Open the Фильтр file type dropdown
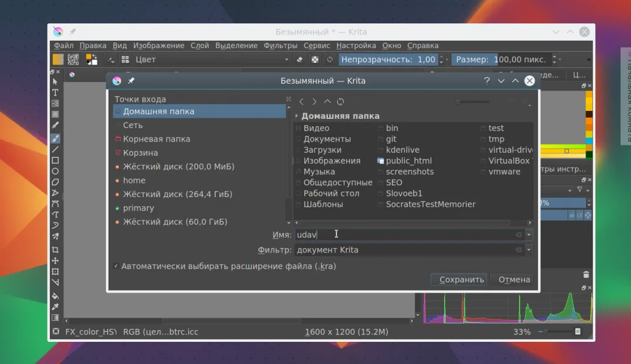This screenshot has height=364, width=631. [x=529, y=250]
